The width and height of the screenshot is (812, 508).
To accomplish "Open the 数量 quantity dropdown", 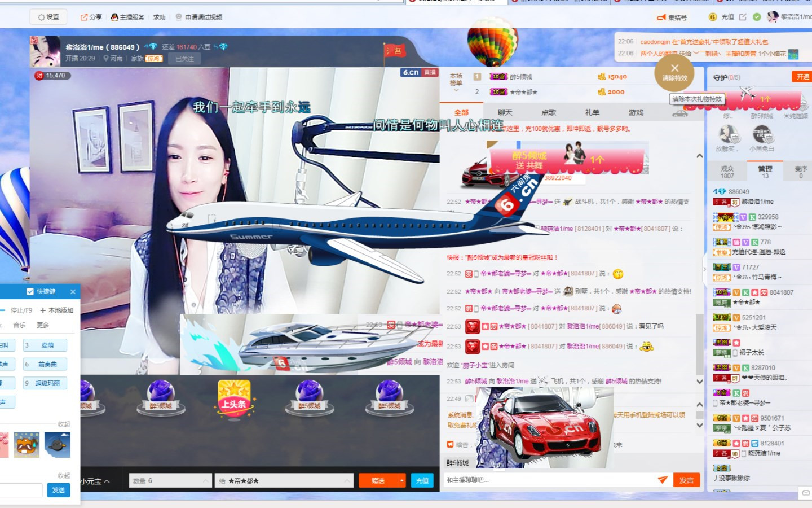I will coord(170,481).
